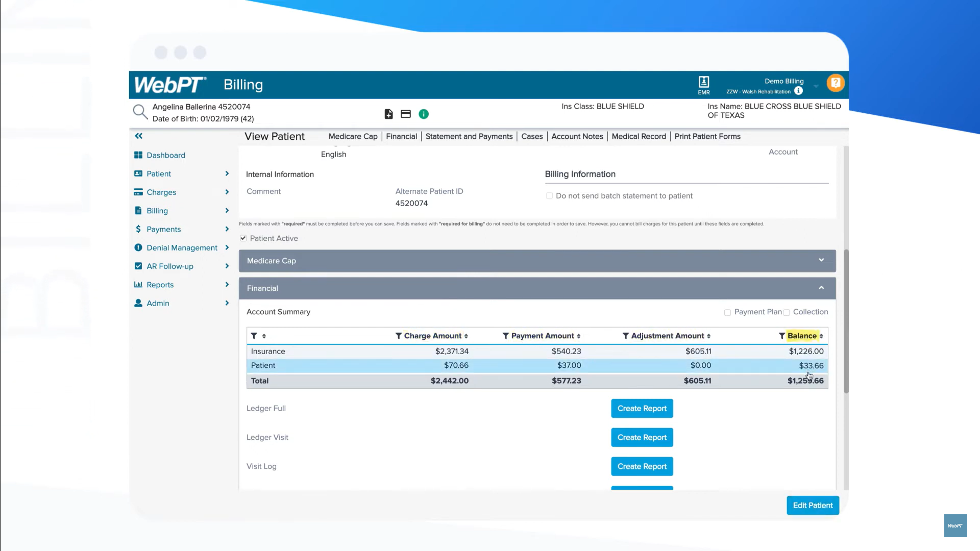This screenshot has width=980, height=551.
Task: Check the Collection checkbox
Action: [787, 312]
